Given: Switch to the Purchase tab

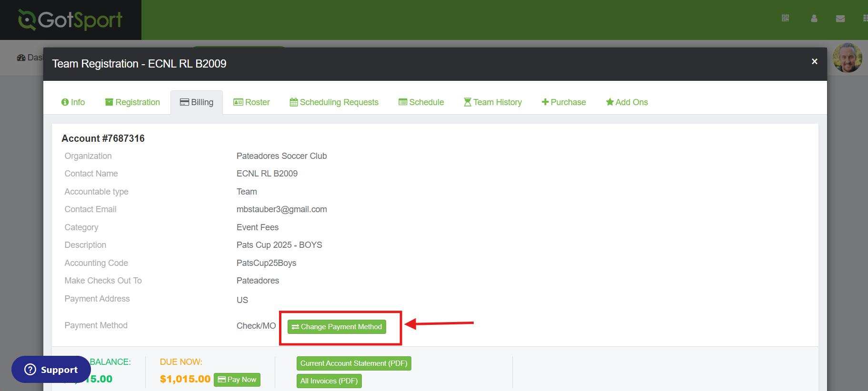Looking at the screenshot, I should [564, 102].
